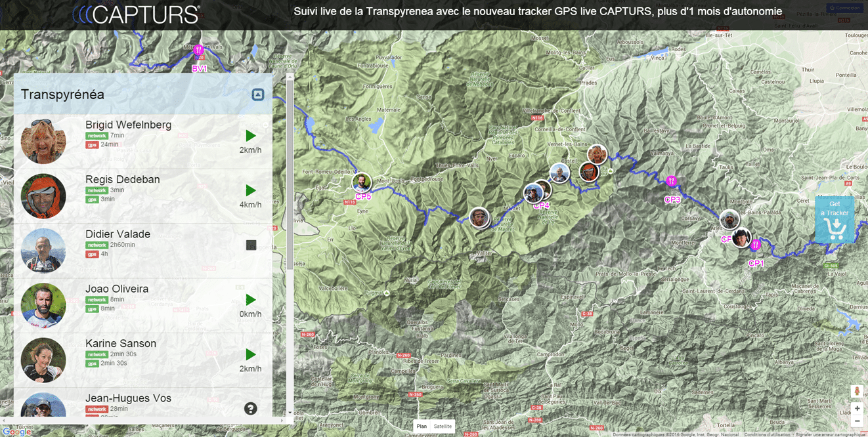Click the red network badge for Jean-Hugues Vos
The image size is (868, 437).
[x=97, y=409]
